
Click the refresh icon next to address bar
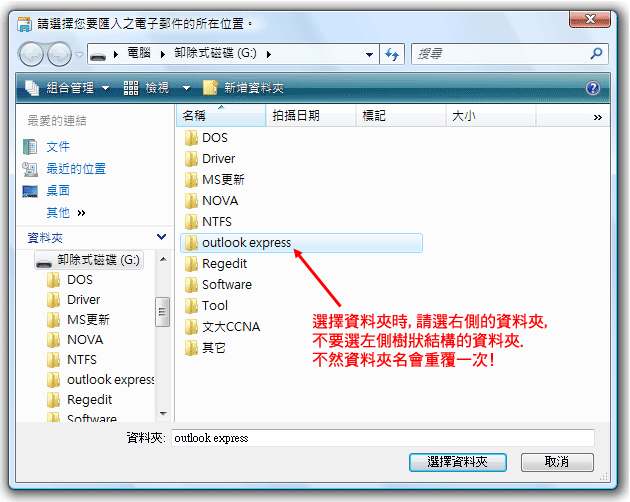click(392, 54)
